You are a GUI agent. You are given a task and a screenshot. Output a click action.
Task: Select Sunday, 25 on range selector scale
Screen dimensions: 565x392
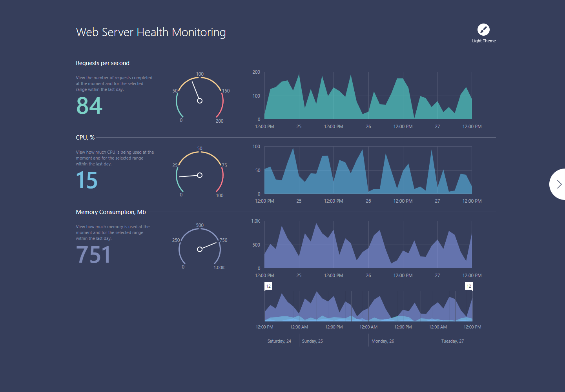pyautogui.click(x=312, y=341)
